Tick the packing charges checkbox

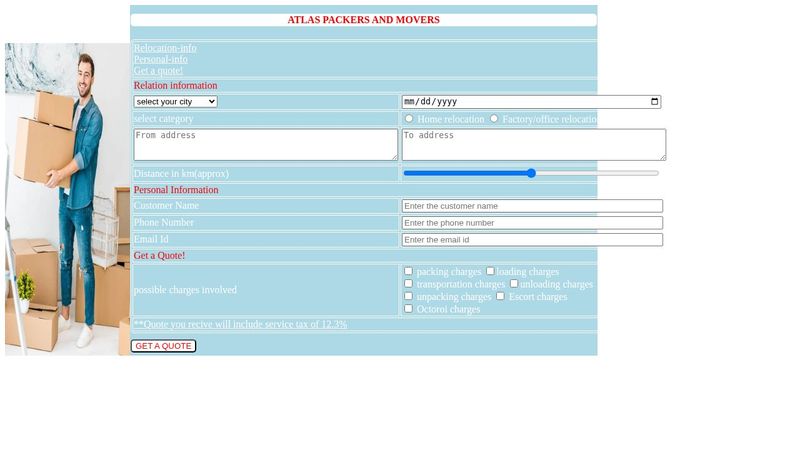tap(409, 271)
